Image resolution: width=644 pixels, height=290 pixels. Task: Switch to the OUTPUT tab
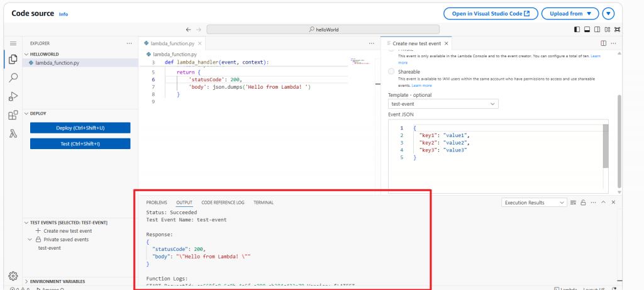click(x=184, y=203)
